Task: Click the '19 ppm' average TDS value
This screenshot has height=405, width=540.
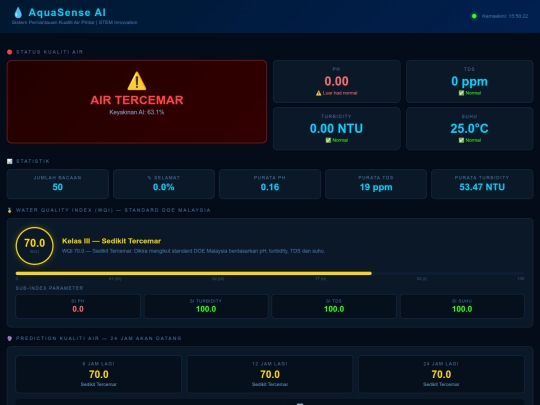Action: (x=376, y=187)
